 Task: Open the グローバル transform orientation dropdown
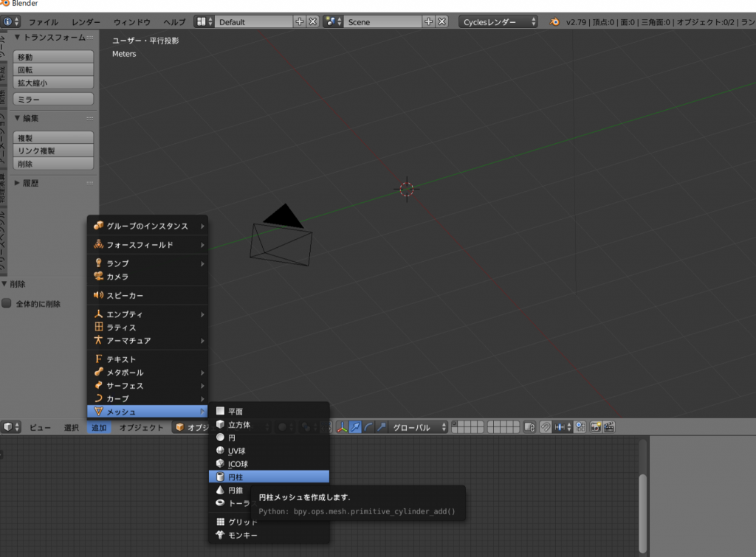[x=419, y=427]
